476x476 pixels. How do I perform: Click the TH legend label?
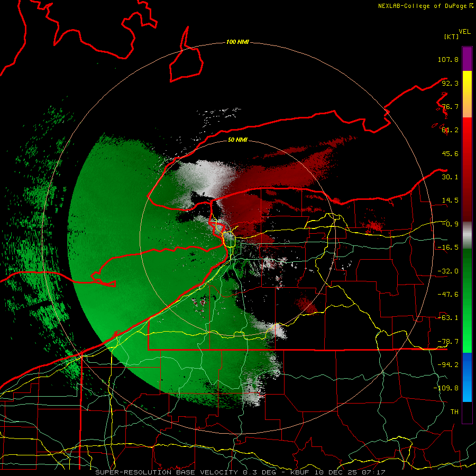pos(454,412)
